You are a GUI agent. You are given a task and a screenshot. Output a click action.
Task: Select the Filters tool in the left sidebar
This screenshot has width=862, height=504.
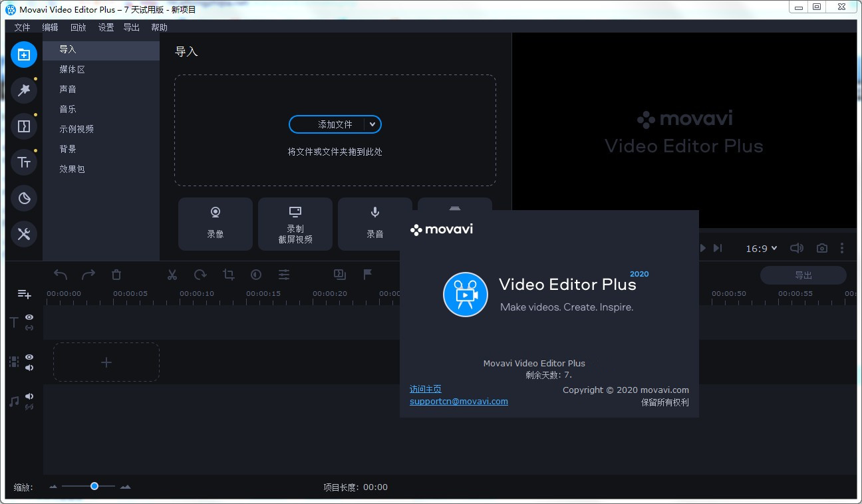[24, 90]
